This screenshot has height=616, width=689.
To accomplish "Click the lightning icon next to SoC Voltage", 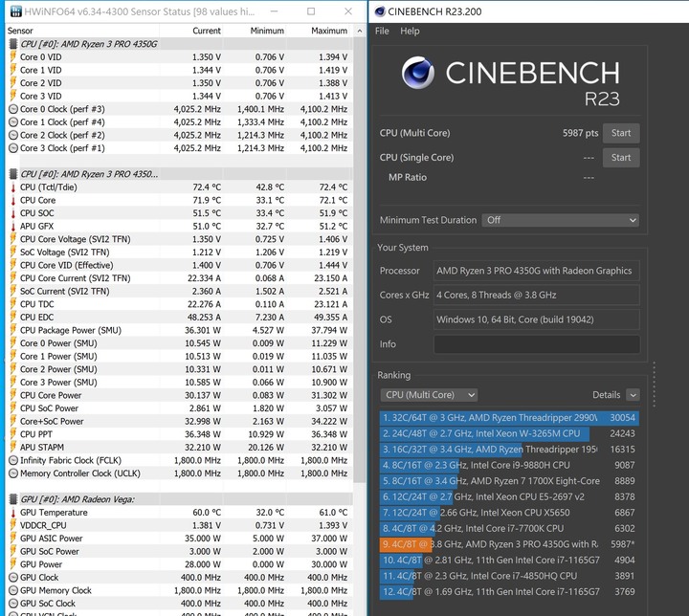I will (13, 253).
